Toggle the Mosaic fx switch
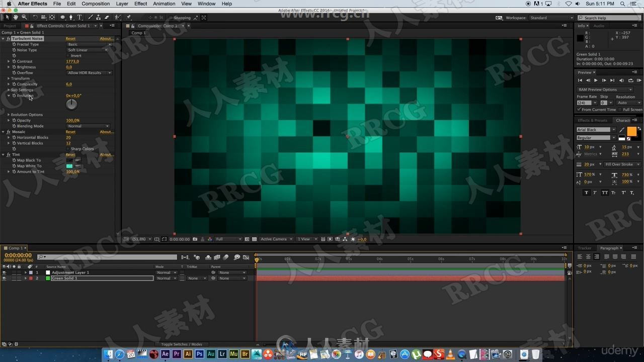 pos(9,132)
